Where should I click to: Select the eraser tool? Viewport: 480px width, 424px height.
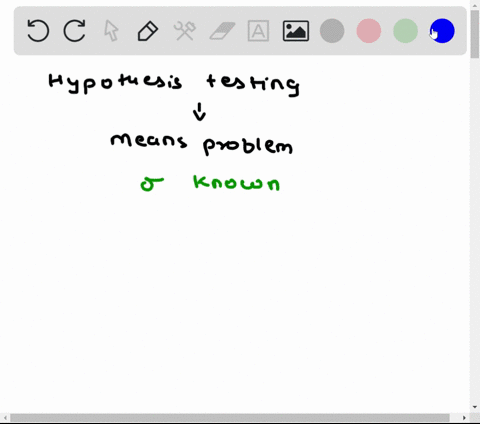(x=222, y=31)
